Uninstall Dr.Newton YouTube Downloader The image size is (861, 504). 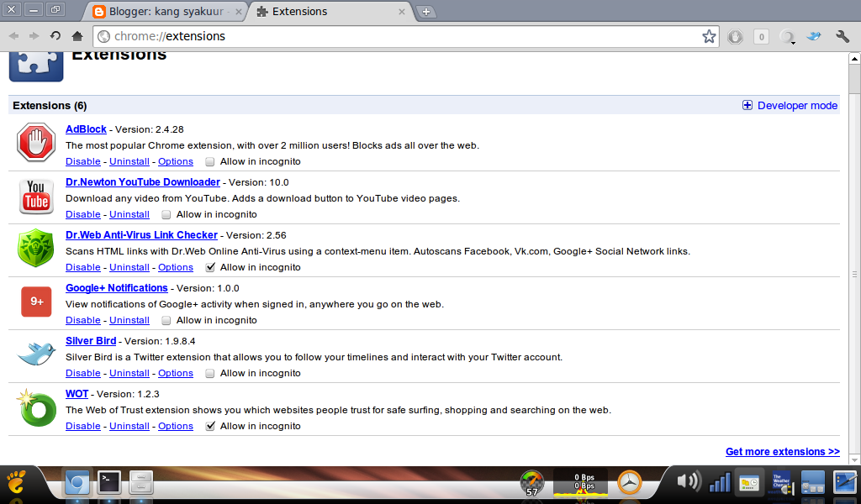[129, 214]
